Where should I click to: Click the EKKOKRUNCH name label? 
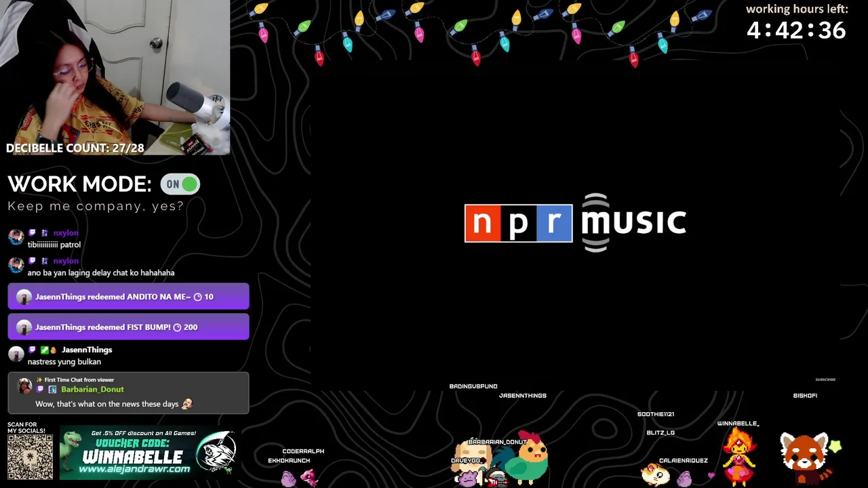289,461
